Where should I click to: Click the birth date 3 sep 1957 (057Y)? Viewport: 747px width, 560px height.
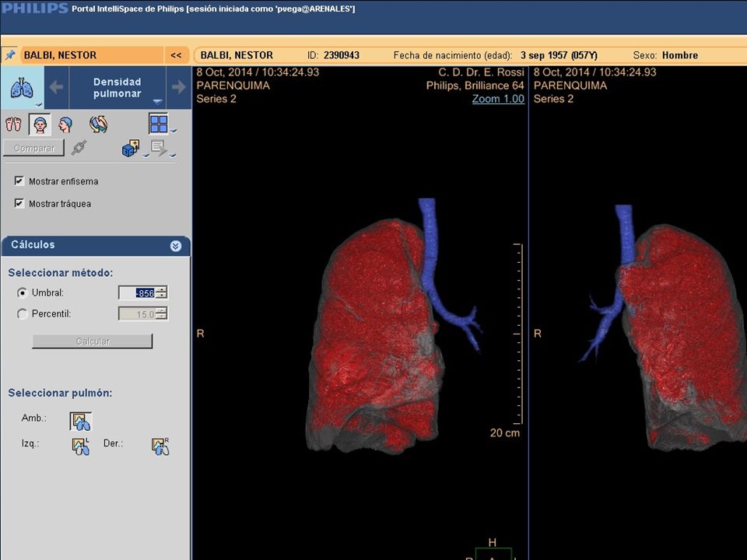[559, 55]
